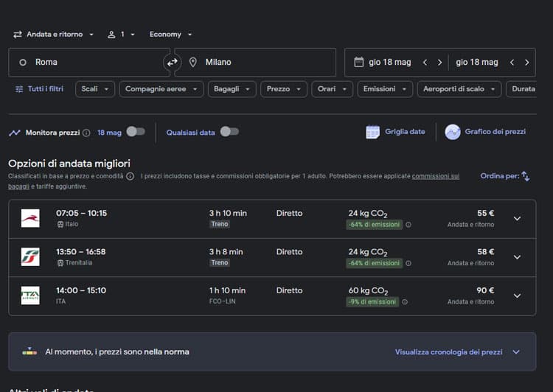Image resolution: width=553 pixels, height=392 pixels.
Task: Toggle Qualsiasi data price tracking
Action: [x=229, y=132]
